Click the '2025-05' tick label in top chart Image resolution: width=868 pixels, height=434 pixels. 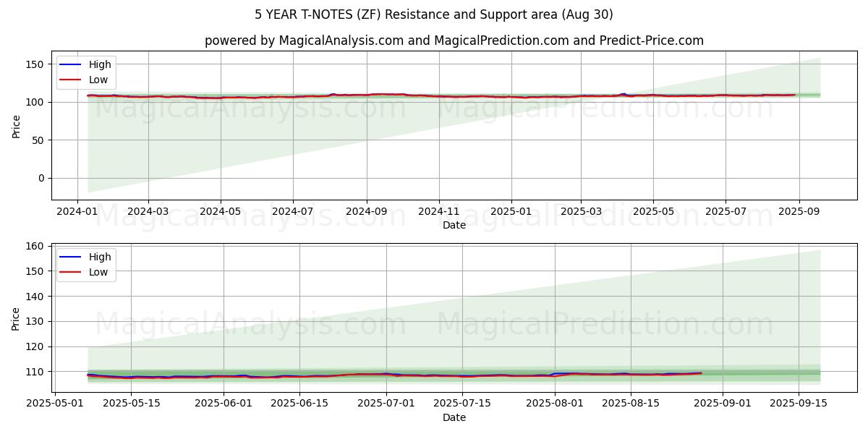click(653, 210)
